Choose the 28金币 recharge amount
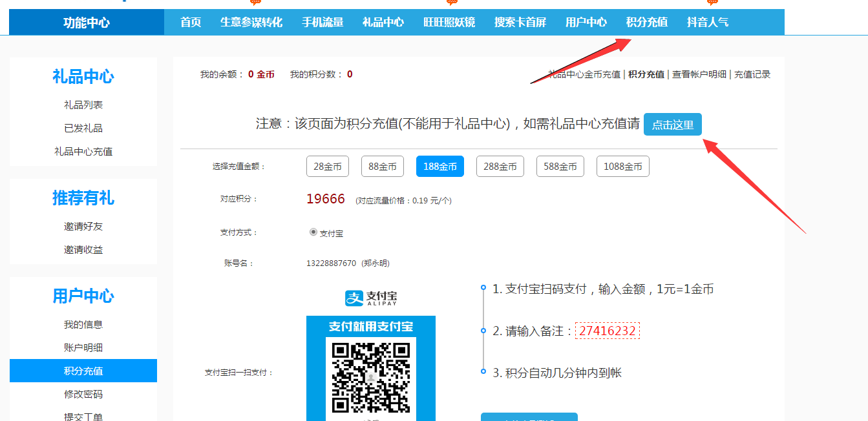The width and height of the screenshot is (868, 421). [x=328, y=166]
